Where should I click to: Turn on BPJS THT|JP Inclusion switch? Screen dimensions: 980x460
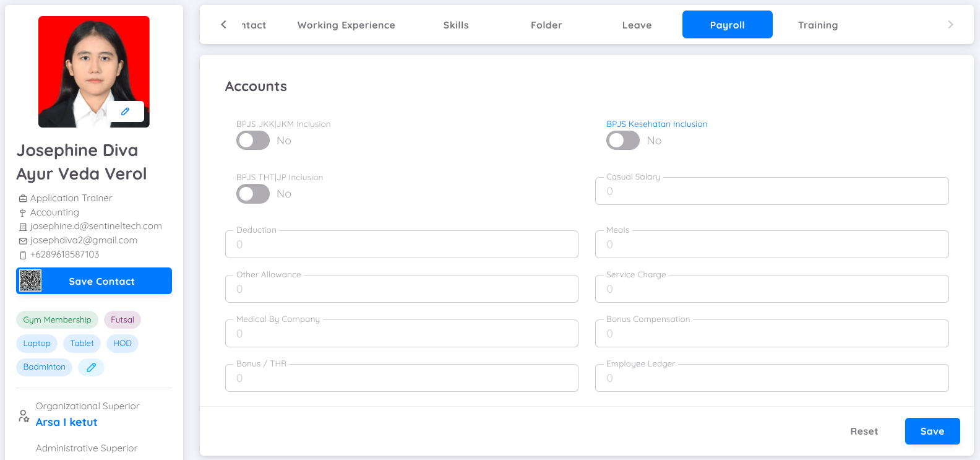[253, 194]
